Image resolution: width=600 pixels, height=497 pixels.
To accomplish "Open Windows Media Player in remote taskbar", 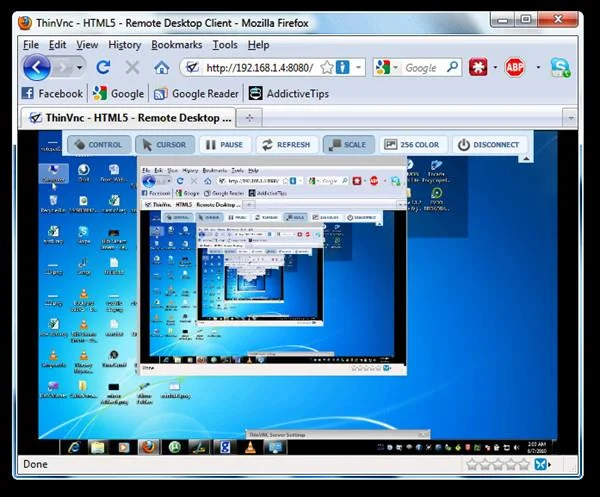I will [123, 447].
